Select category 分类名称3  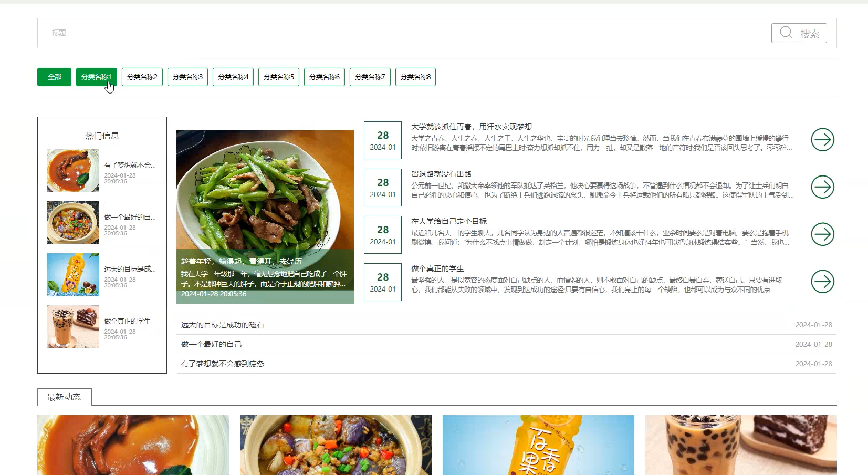pos(188,77)
